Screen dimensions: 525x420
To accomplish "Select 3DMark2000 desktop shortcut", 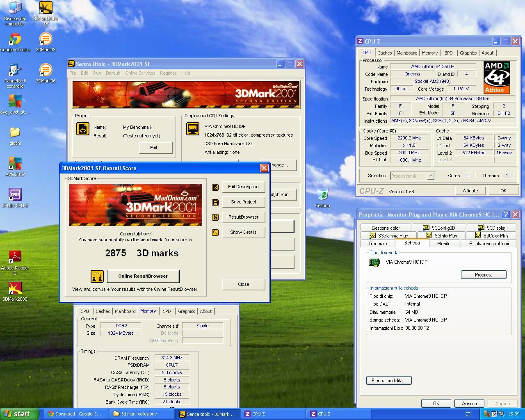I will (15, 292).
